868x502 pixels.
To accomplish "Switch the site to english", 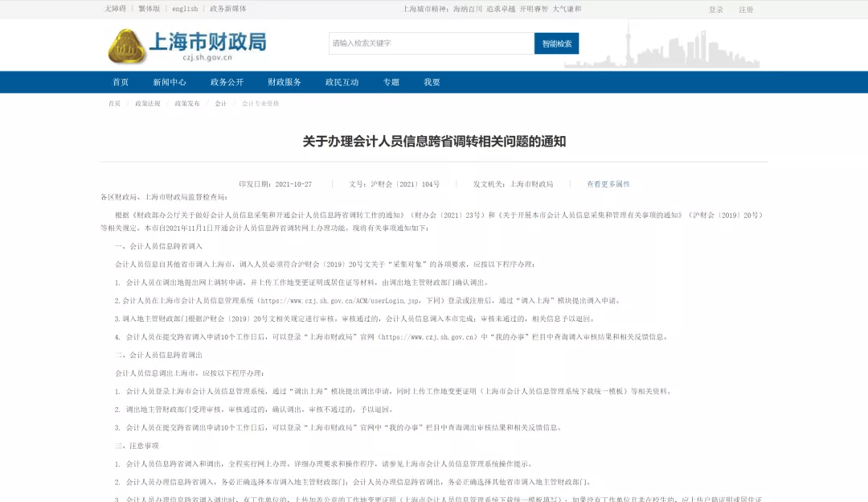I will click(x=185, y=9).
